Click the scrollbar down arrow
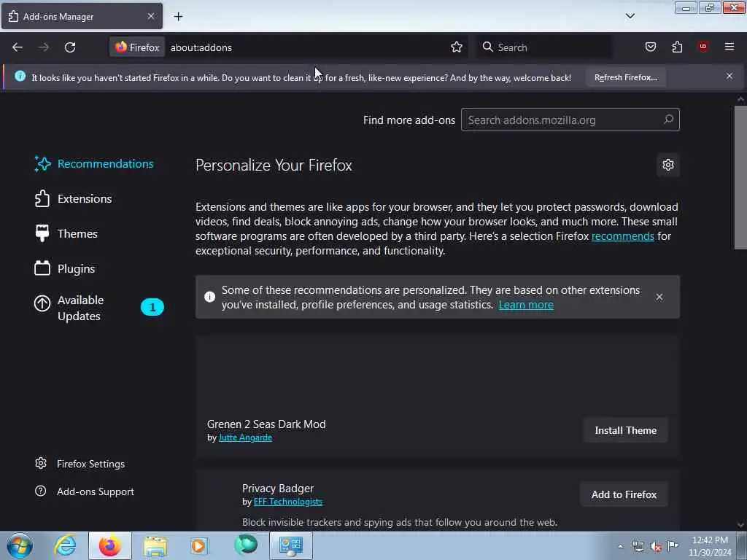 click(x=740, y=525)
